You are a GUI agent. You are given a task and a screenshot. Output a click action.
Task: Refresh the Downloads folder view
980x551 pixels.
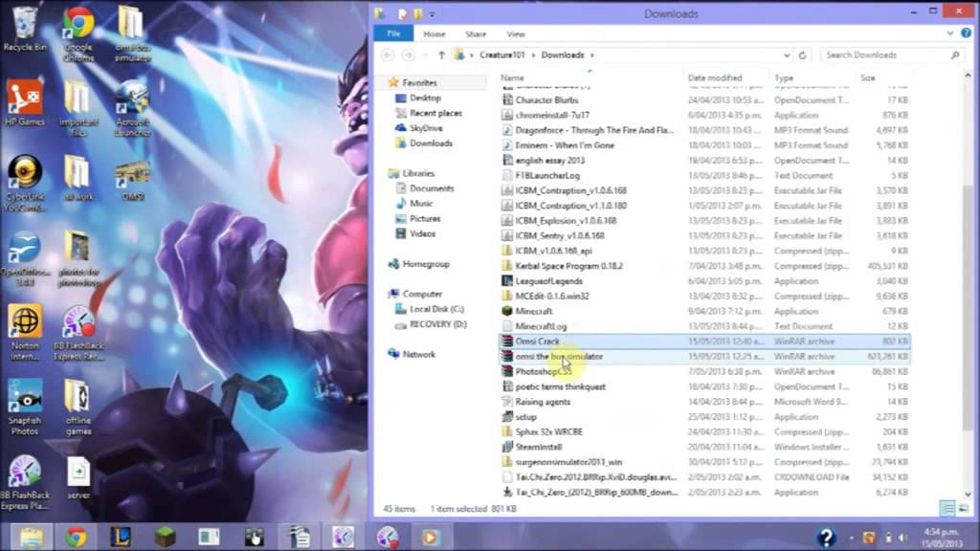click(803, 55)
